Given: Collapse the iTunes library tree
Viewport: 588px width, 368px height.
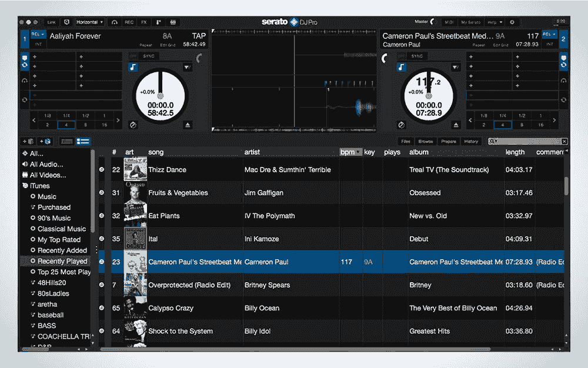Looking at the screenshot, I should tap(25, 186).
